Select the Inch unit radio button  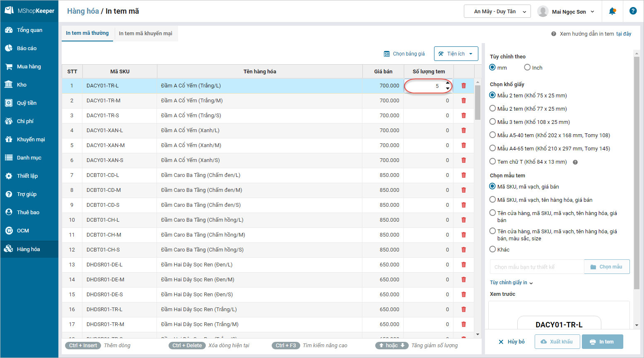(527, 68)
